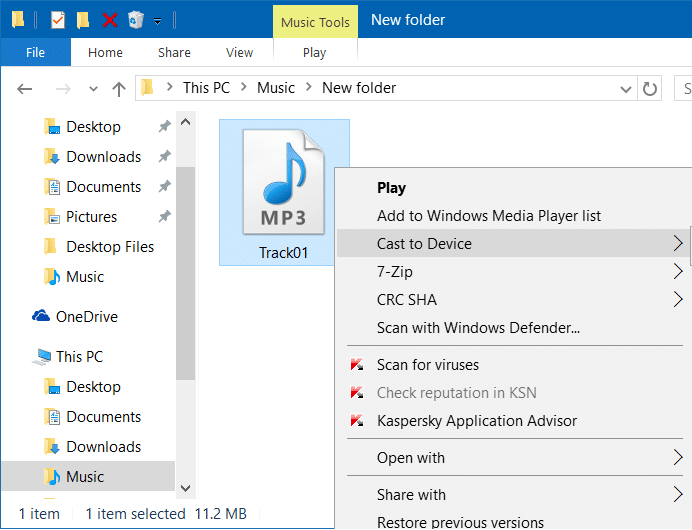Viewport: 692px width, 530px height.
Task: Click the Recycle Bin icon in quick access toolbar
Action: pyautogui.click(x=135, y=20)
